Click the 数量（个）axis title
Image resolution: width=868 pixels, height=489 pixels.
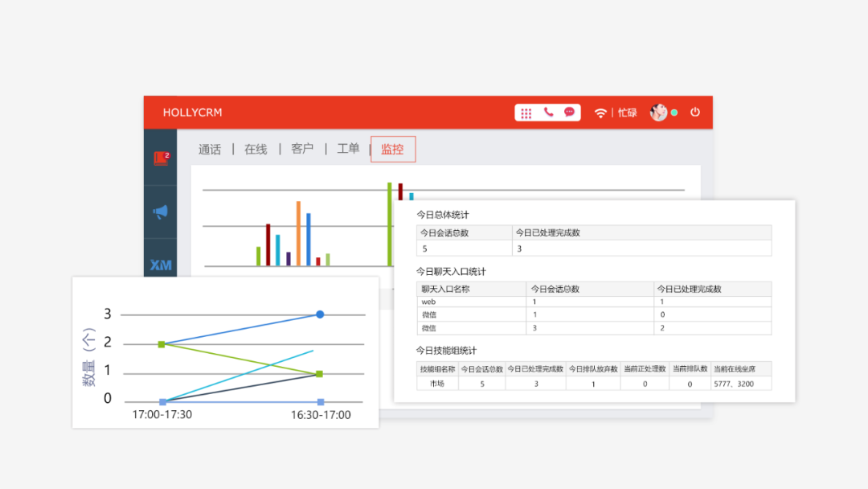(x=88, y=357)
